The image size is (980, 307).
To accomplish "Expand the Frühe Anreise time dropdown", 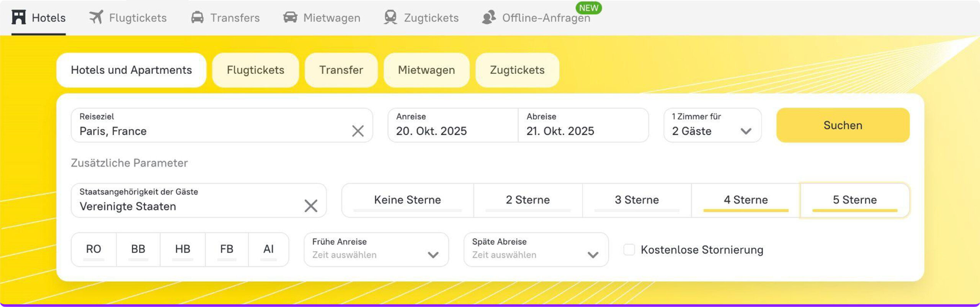I will [376, 250].
